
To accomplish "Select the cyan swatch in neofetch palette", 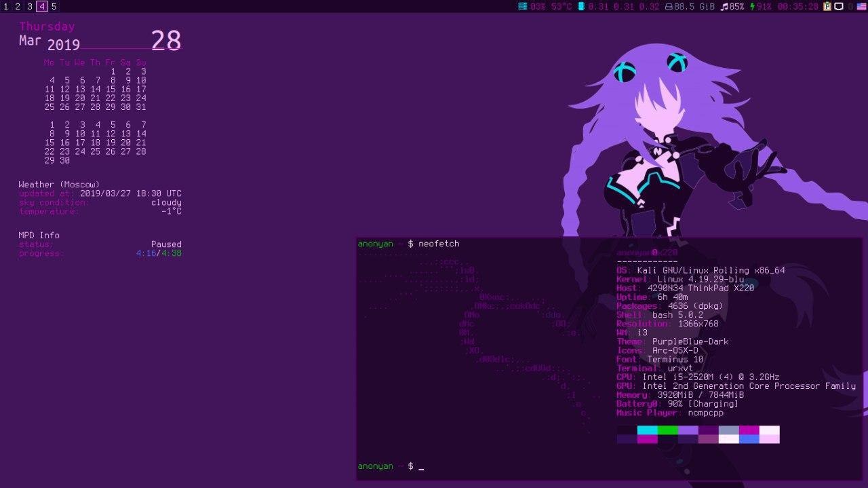I will pos(648,430).
